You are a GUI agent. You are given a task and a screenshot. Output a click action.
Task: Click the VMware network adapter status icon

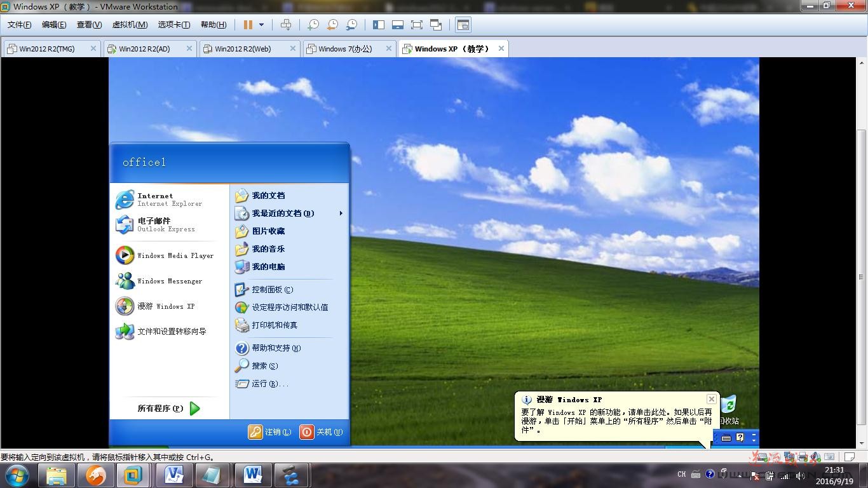tap(789, 457)
